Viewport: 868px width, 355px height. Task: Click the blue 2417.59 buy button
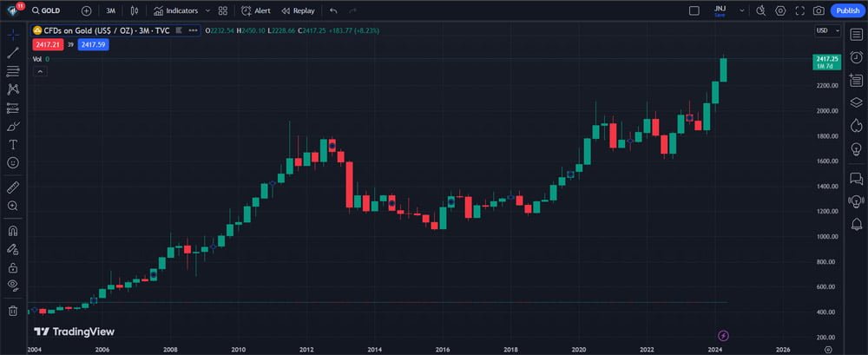[94, 45]
